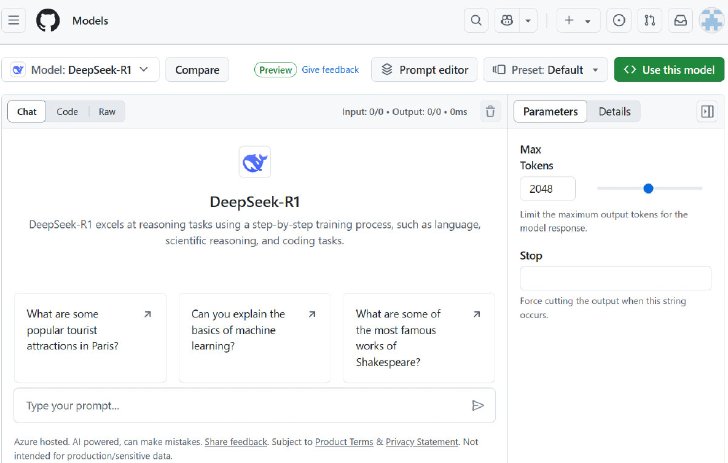Click the Preview badge

coord(275,70)
